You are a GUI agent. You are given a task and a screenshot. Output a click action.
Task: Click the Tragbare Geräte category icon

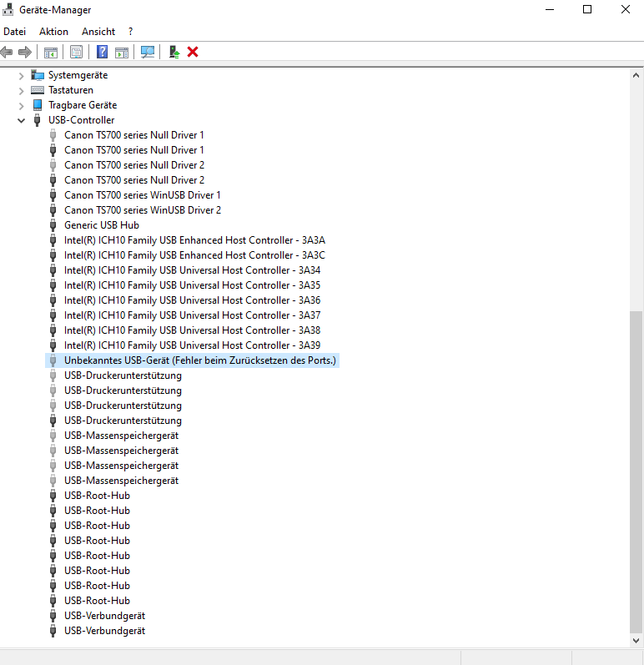(x=38, y=105)
